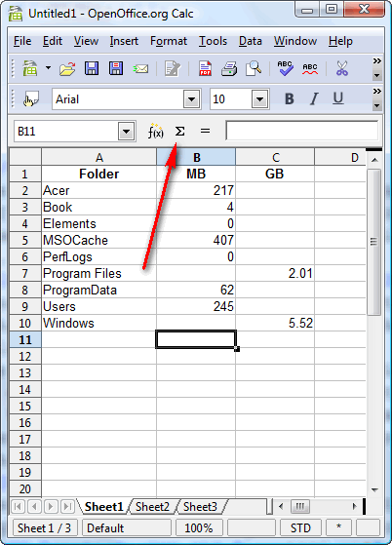Click the 100% zoom status field
This screenshot has width=392, height=545.
point(199,528)
